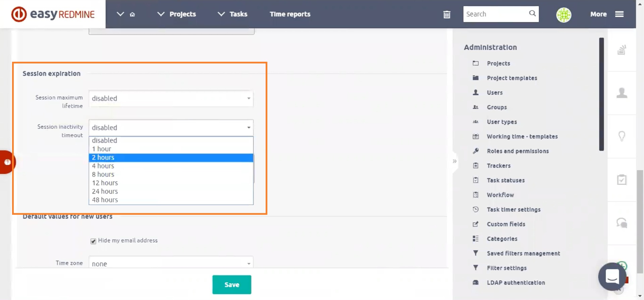Click the Custom fields edit icon
The image size is (644, 300).
476,224
